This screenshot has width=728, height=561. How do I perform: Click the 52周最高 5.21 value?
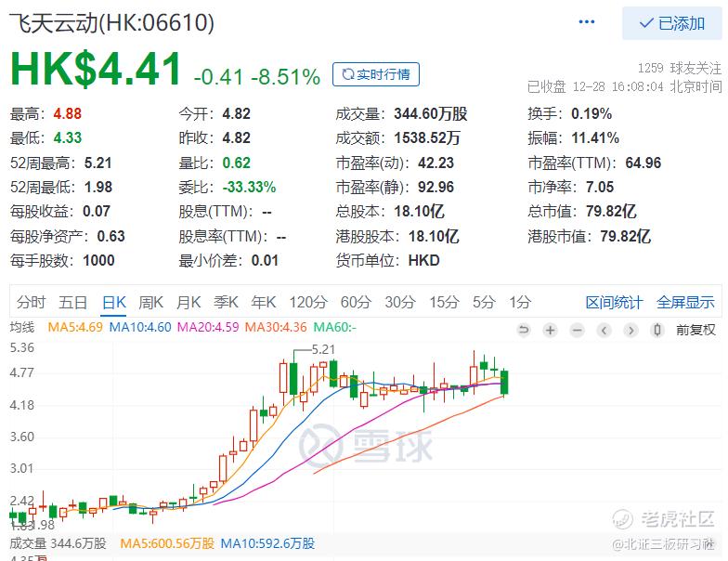(98, 163)
